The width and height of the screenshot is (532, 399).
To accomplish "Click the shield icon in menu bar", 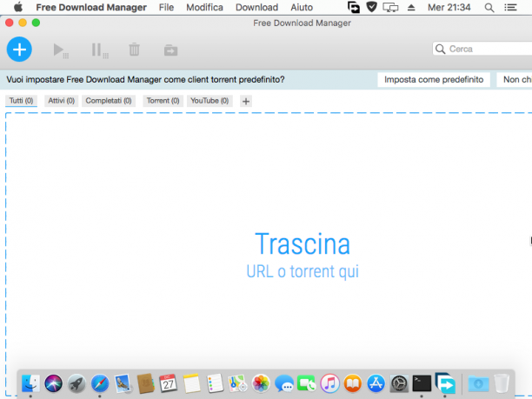I will (372, 7).
